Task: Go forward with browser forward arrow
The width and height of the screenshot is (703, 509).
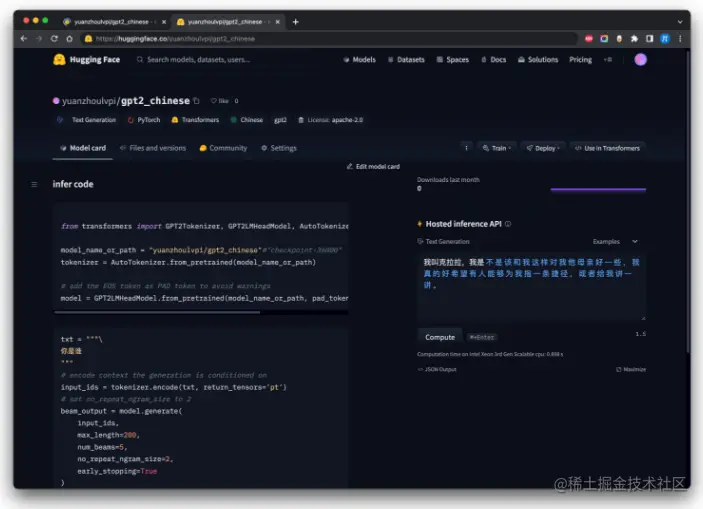Action: 39,39
